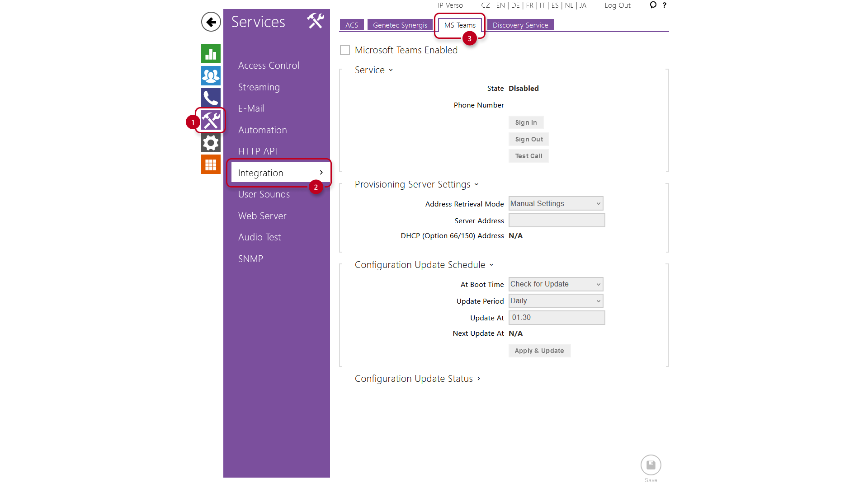Collapse the Configuration Update Schedule section
Viewport: 868px width, 488px height.
coord(424,265)
